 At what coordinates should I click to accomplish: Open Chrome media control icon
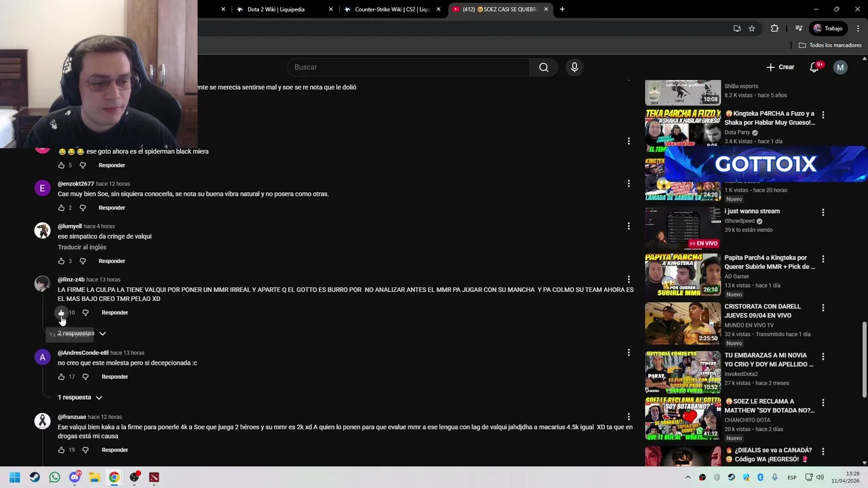(799, 28)
